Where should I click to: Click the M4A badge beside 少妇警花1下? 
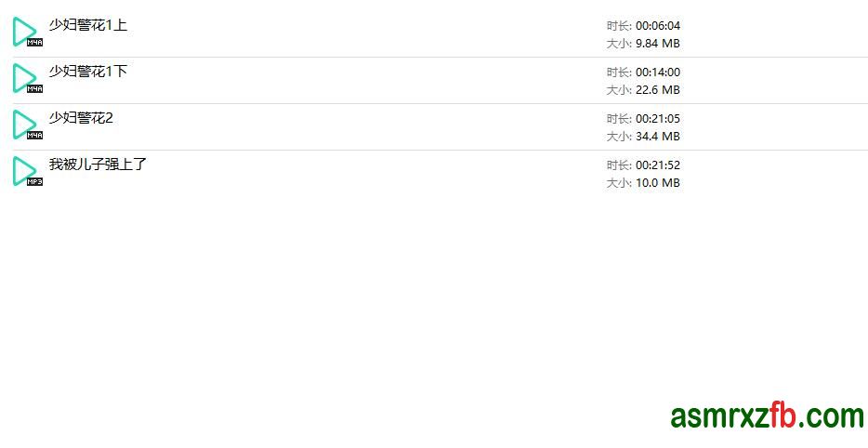click(x=35, y=89)
